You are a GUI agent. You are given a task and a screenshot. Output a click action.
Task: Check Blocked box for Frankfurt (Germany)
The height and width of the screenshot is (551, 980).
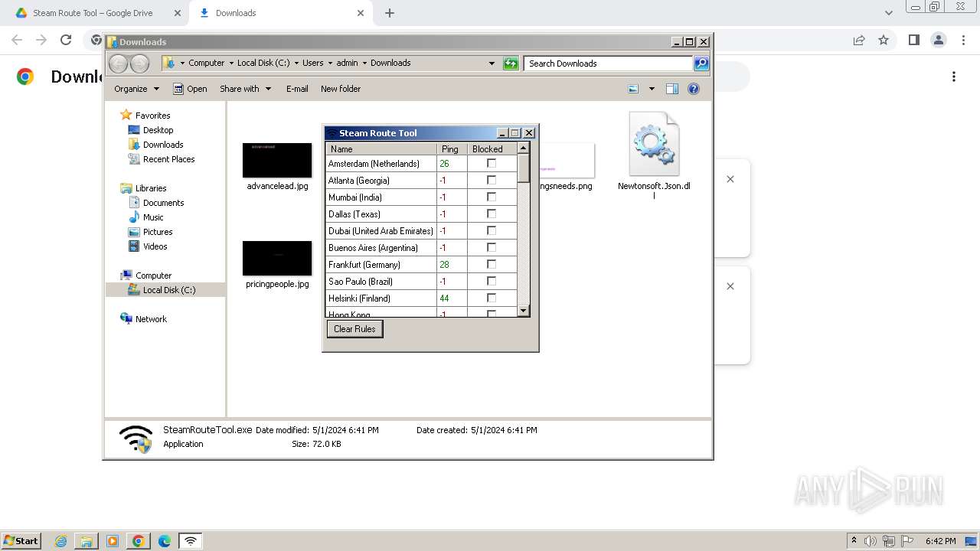click(x=492, y=265)
